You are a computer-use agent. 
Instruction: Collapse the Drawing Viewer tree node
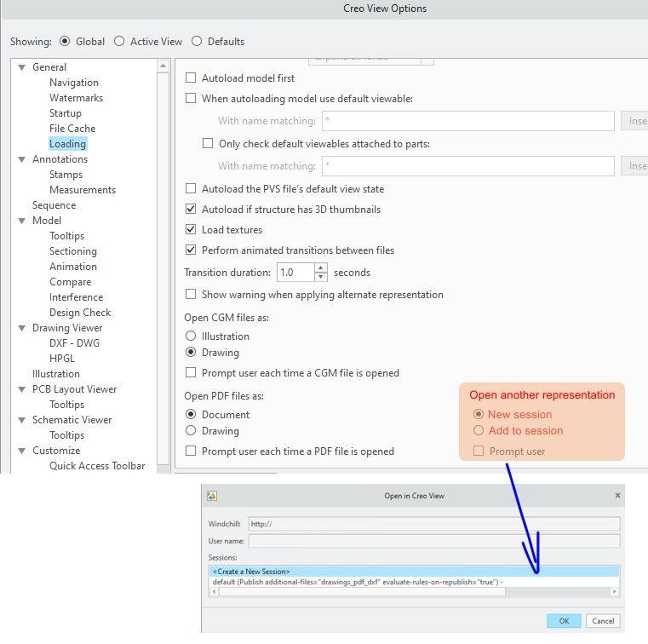tap(22, 328)
